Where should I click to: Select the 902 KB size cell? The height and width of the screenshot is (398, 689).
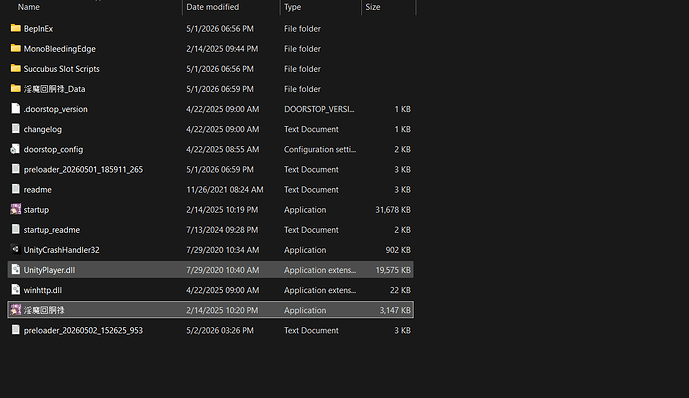click(x=398, y=250)
